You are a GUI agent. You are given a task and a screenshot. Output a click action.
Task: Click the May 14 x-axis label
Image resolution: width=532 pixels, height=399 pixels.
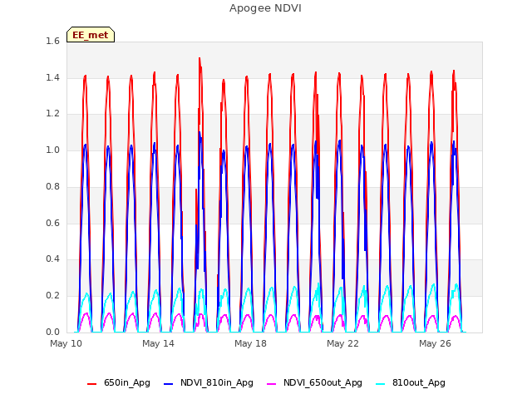pyautogui.click(x=158, y=343)
